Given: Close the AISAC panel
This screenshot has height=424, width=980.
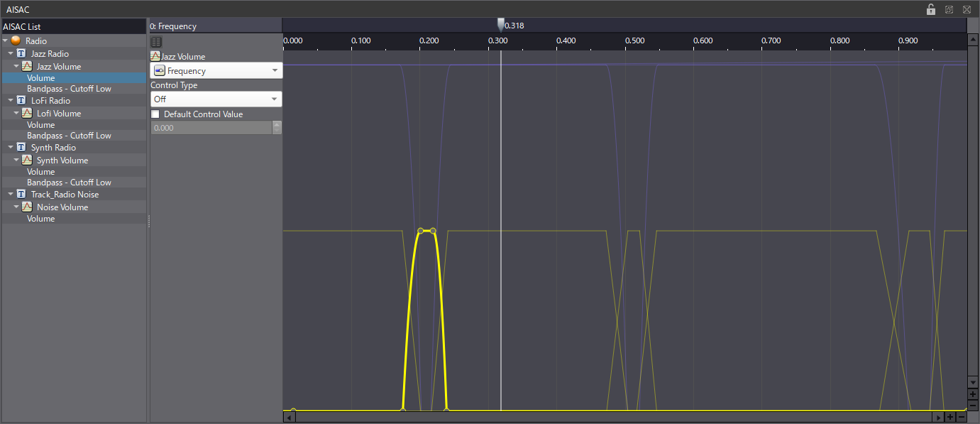Looking at the screenshot, I should tap(967, 9).
